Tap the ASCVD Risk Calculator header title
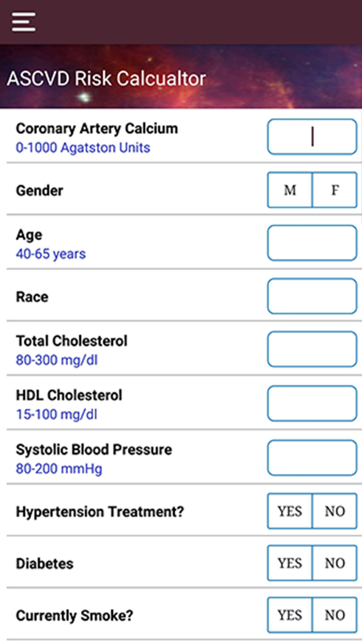362x644 pixels. 106,79
